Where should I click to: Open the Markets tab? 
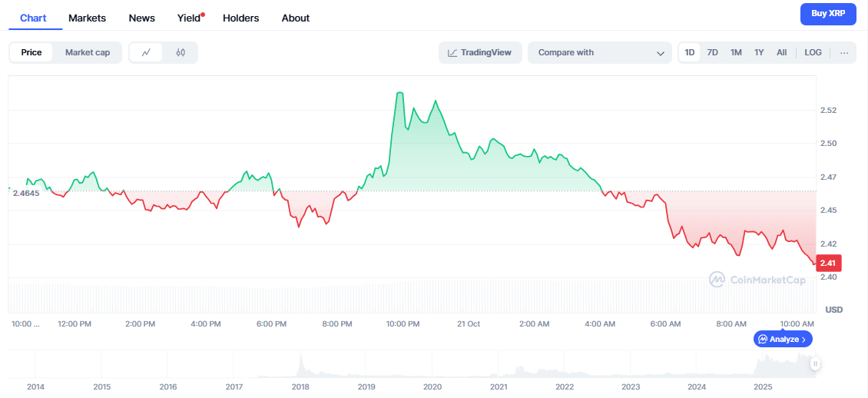tap(87, 18)
